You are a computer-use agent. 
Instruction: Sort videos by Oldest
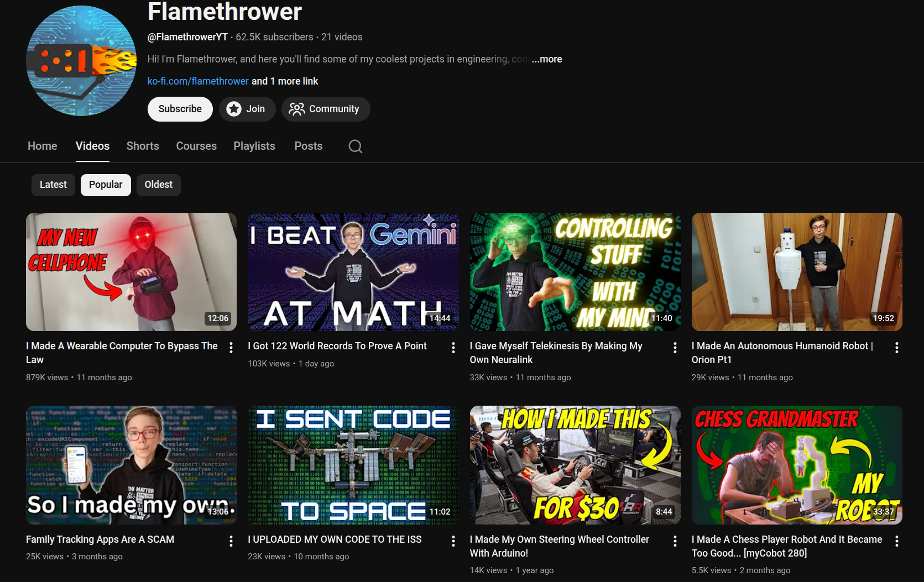coord(159,185)
